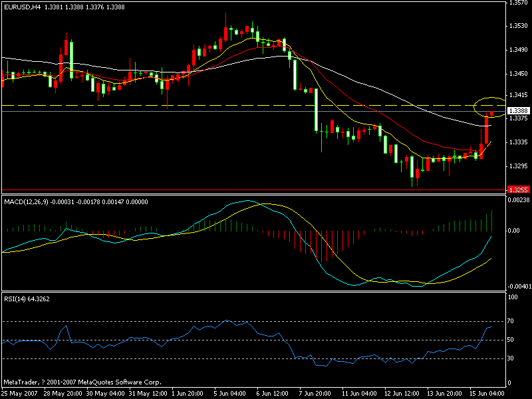Click the 1.3415 price axis label
This screenshot has height=399, width=532.
[519, 95]
